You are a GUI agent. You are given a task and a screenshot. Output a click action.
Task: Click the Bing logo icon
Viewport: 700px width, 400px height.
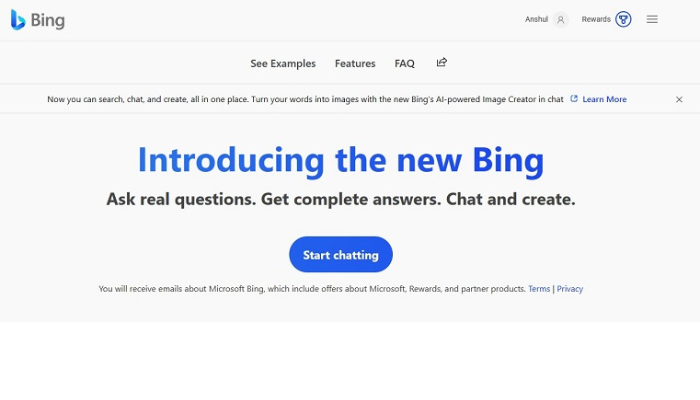18,20
